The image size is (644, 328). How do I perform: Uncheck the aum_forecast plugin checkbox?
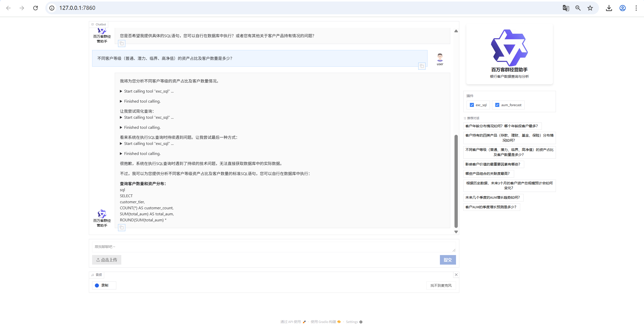(497, 105)
